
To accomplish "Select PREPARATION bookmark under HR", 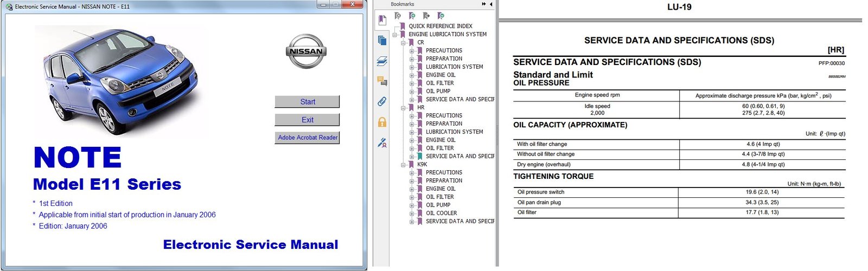I will (444, 124).
